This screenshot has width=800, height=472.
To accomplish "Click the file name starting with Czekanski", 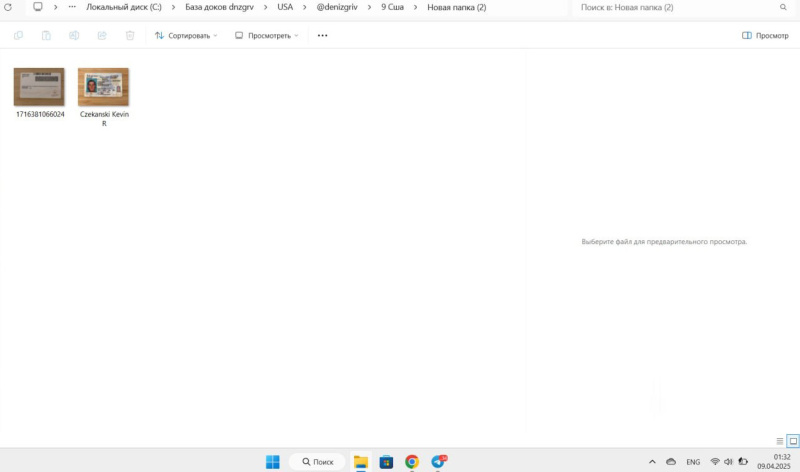I will pos(104,118).
